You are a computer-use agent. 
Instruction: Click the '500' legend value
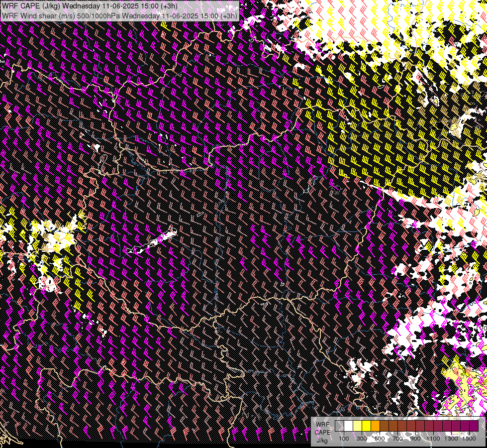coord(380,439)
